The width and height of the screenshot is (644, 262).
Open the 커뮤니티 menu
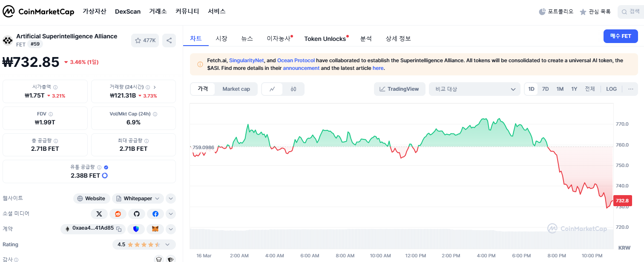[187, 12]
